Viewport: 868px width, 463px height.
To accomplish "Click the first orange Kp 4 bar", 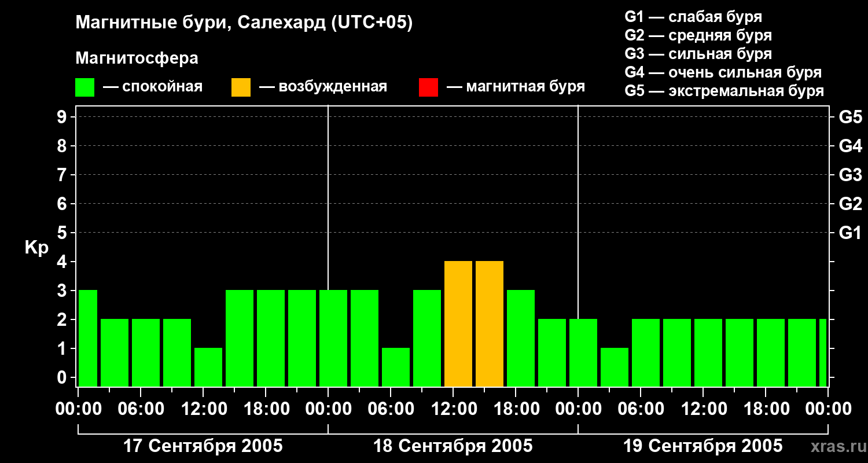I will pos(458,324).
